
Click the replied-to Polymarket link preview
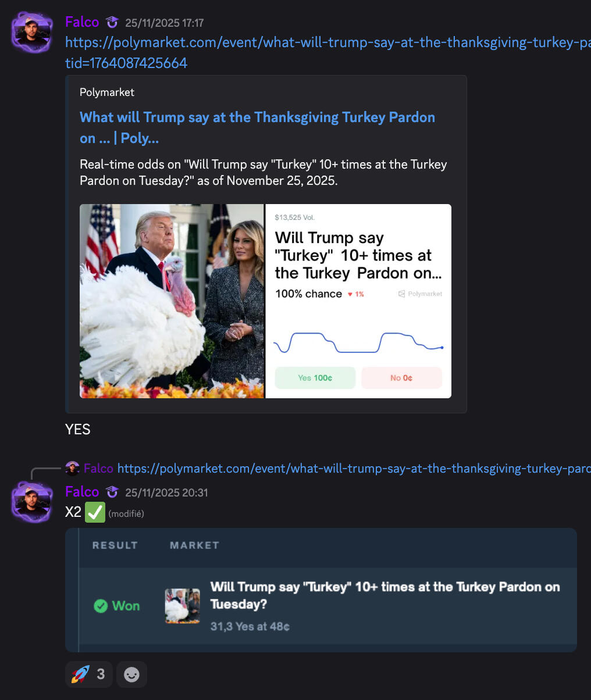point(354,469)
